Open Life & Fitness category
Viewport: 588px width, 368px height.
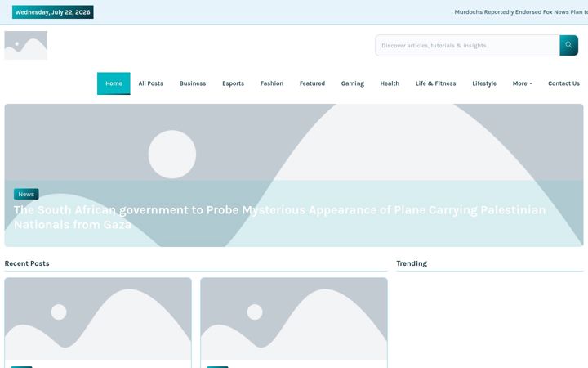435,83
